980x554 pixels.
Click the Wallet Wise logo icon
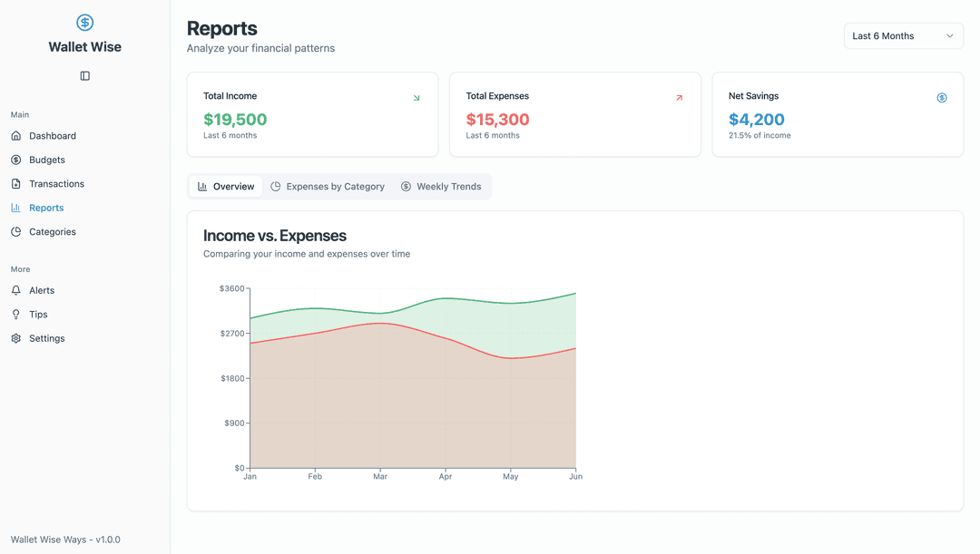pyautogui.click(x=84, y=22)
